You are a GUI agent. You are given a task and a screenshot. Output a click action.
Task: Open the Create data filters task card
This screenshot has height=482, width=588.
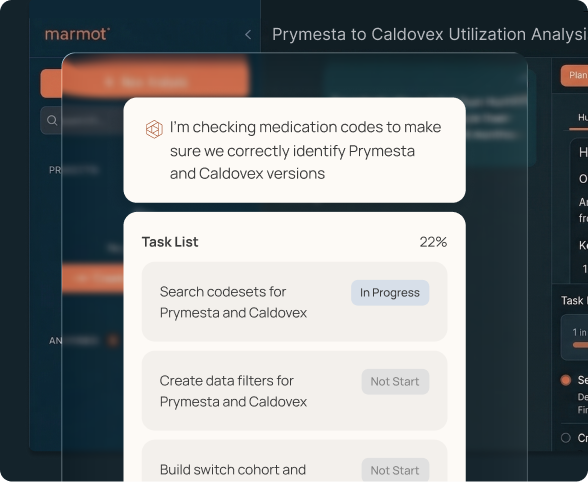point(294,390)
